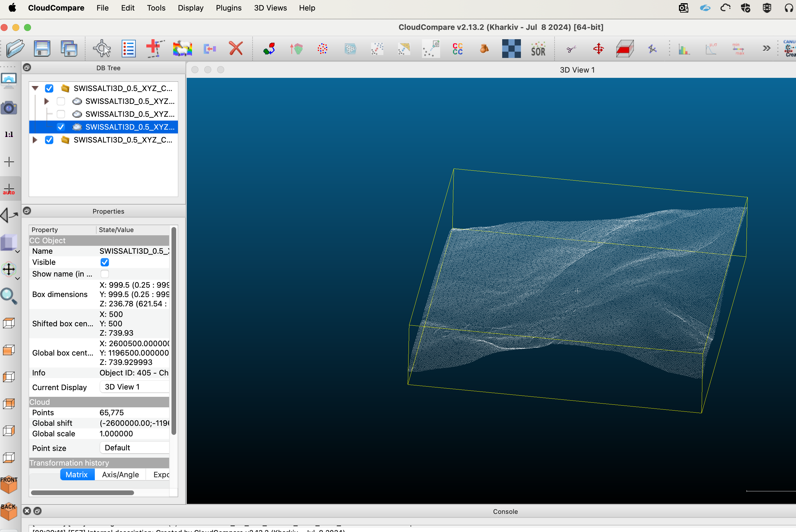Click the Open file folder icon
This screenshot has width=796, height=532.
pos(15,49)
